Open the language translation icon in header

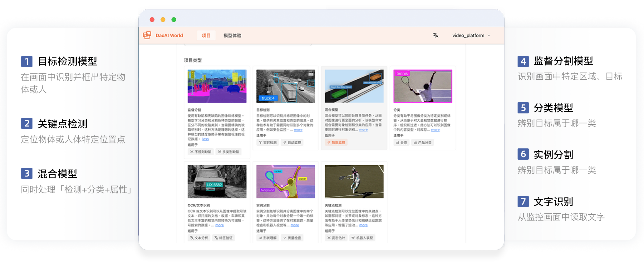(x=435, y=35)
